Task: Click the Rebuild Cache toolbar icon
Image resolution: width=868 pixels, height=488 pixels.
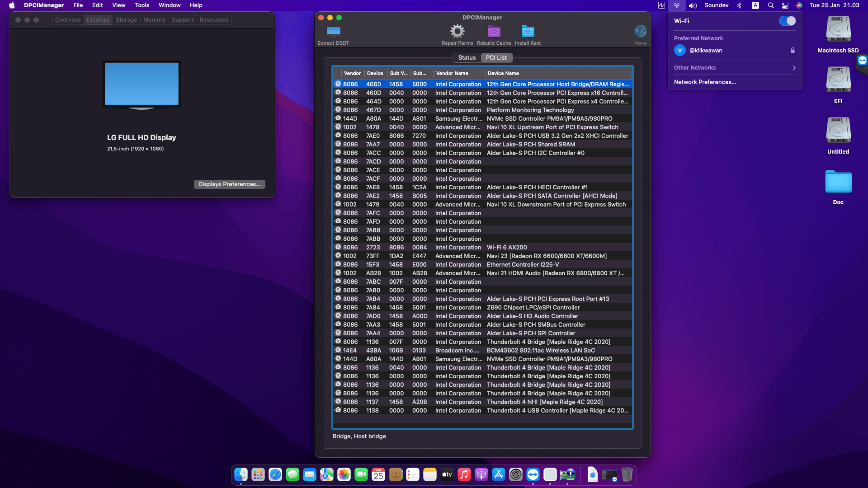Action: [x=494, y=32]
